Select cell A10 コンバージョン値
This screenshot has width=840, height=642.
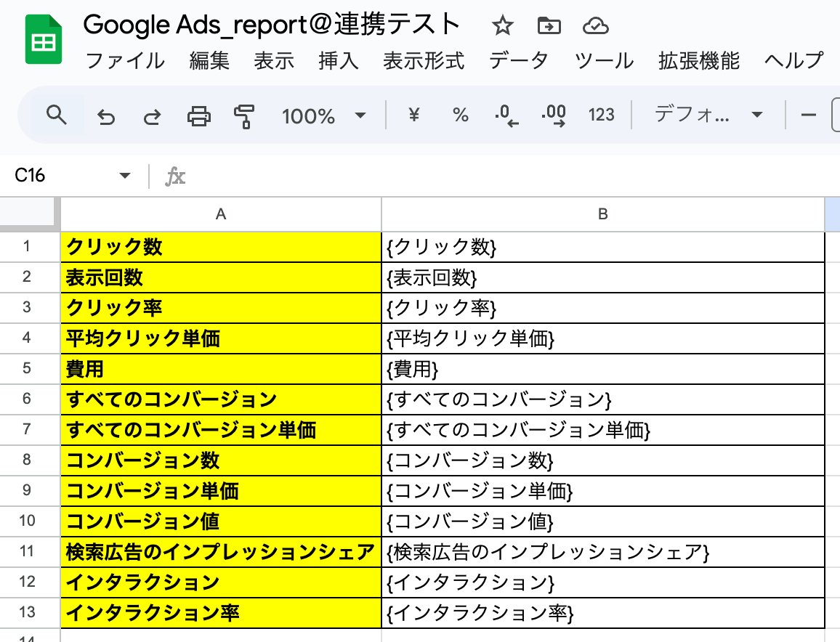click(221, 521)
